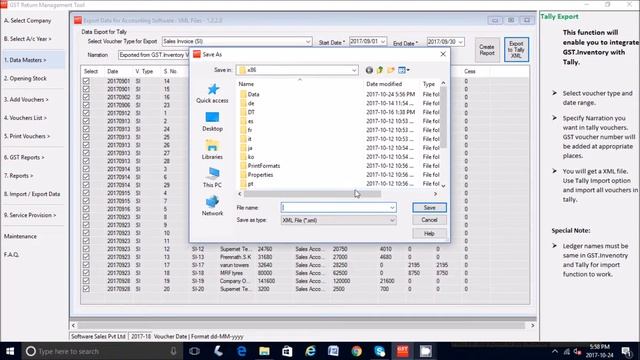Open the View Menu icon in dialog
This screenshot has width=640, height=360.
(x=404, y=70)
